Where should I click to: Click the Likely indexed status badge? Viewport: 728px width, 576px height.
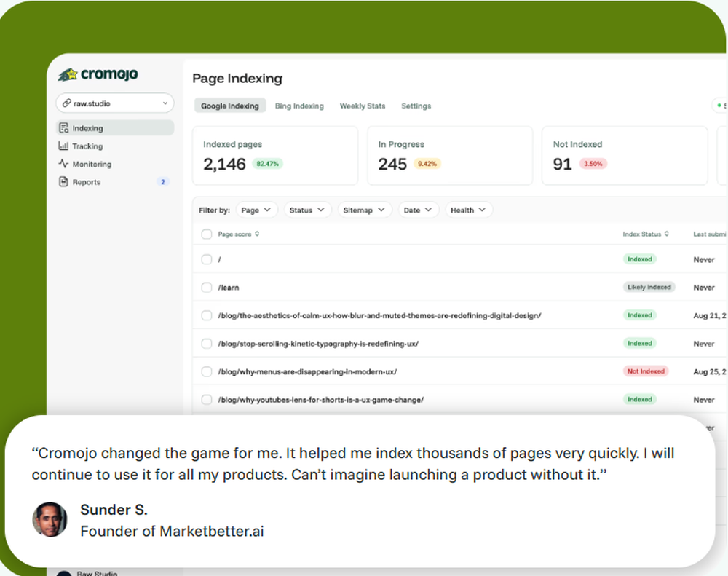pos(649,287)
